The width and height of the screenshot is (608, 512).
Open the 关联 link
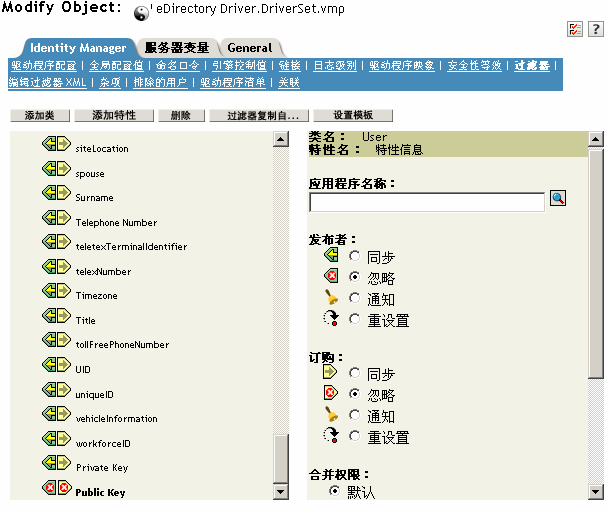click(x=289, y=82)
